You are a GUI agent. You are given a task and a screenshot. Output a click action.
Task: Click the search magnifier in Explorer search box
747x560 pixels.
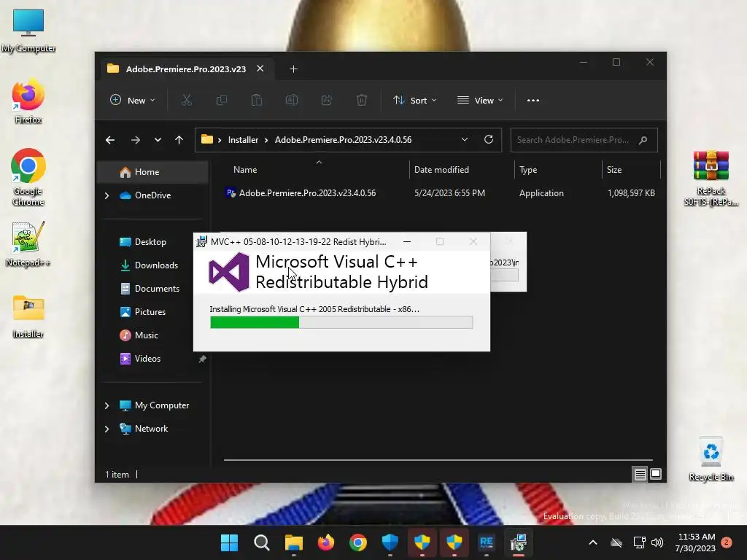(x=643, y=140)
